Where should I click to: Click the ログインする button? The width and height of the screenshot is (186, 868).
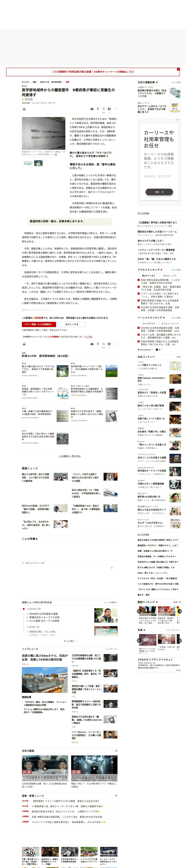coord(72,324)
